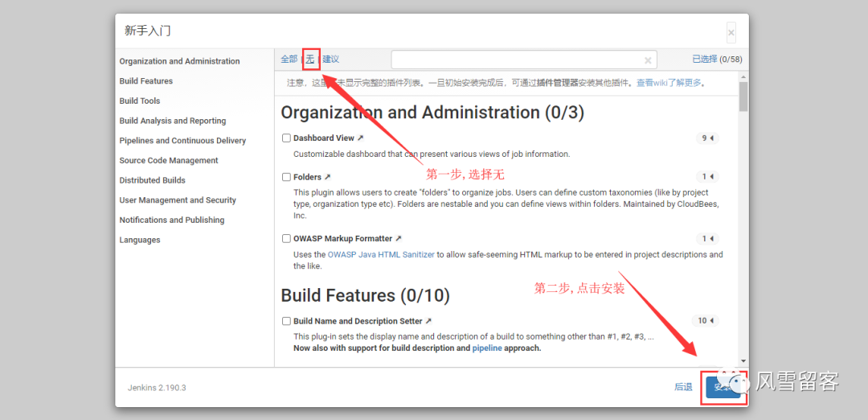Screen dimensions: 868x420
Task: Close the 新手入门 dialog
Action: coord(731,33)
